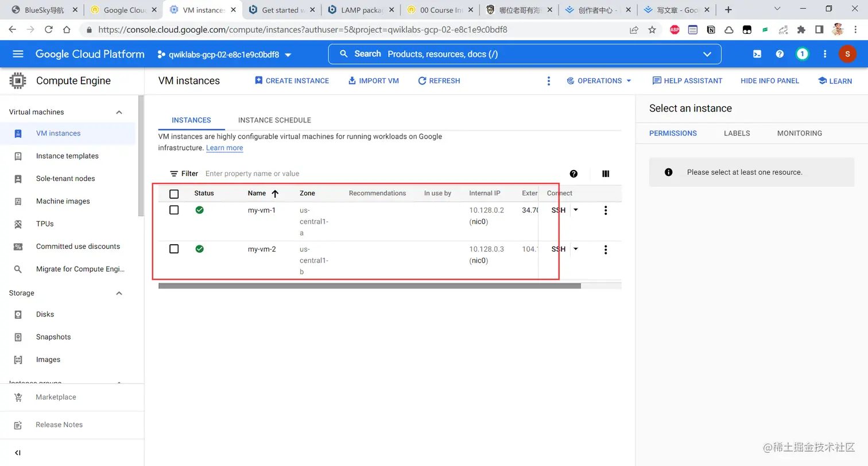The image size is (868, 466).
Task: Open the help question mark icon
Action: click(x=780, y=54)
